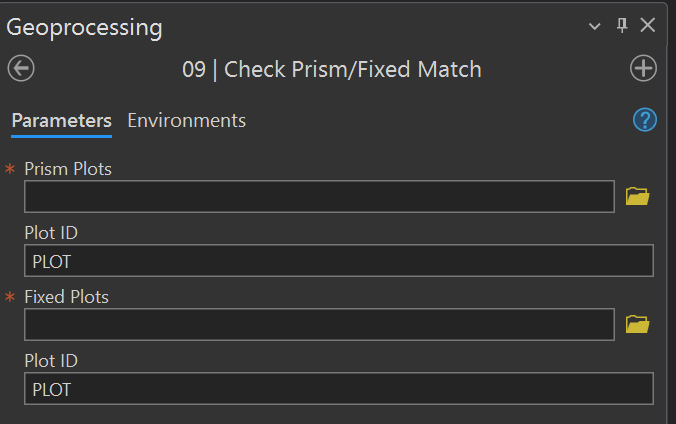Click the Plot ID label below Fixed Plots
Viewport: 676px width, 424px height.
[x=51, y=361]
